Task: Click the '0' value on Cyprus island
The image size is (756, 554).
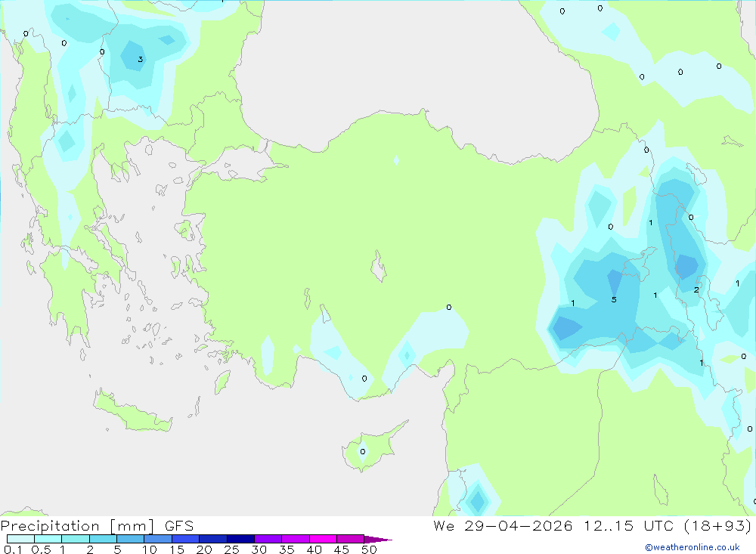Action: point(363,452)
